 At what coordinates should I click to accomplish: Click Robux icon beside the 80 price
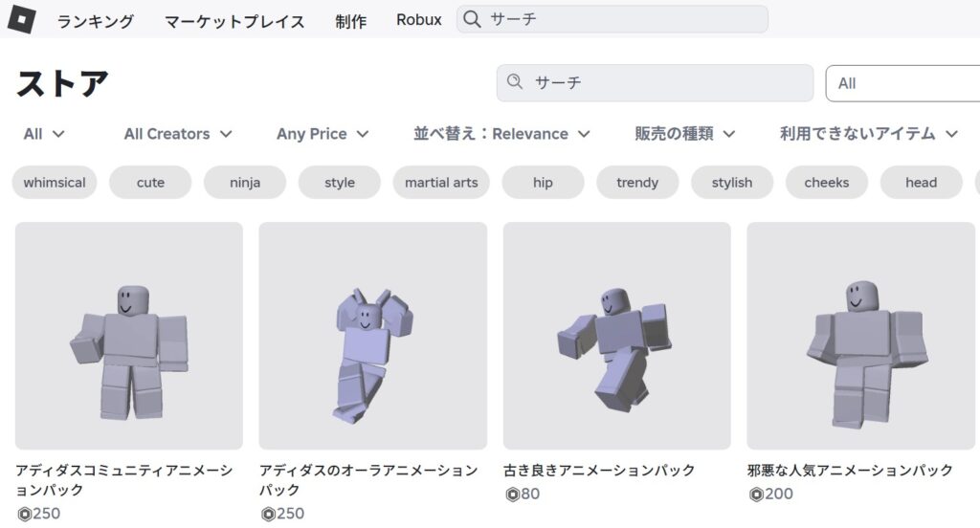513,495
